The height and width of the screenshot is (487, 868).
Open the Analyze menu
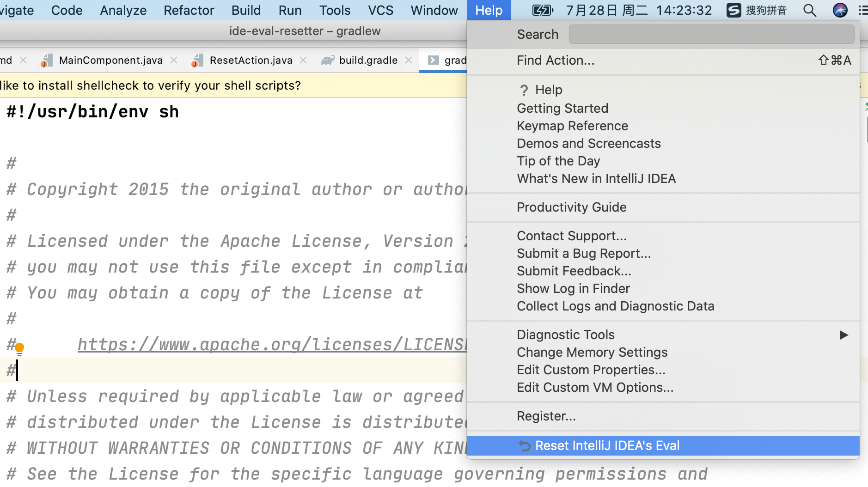123,10
